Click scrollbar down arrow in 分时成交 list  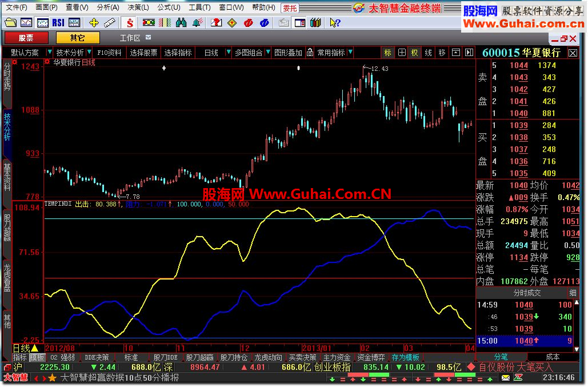[x=577, y=349]
